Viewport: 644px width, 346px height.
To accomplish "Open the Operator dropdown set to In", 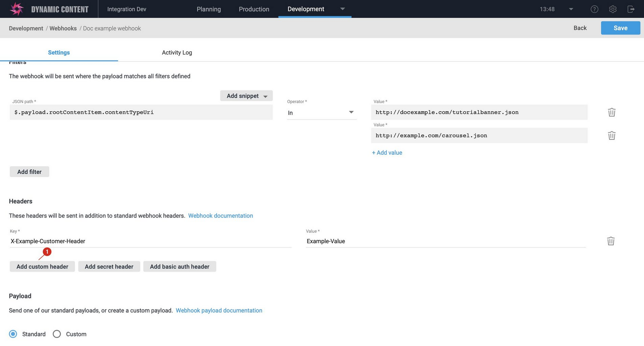I will pyautogui.click(x=322, y=113).
